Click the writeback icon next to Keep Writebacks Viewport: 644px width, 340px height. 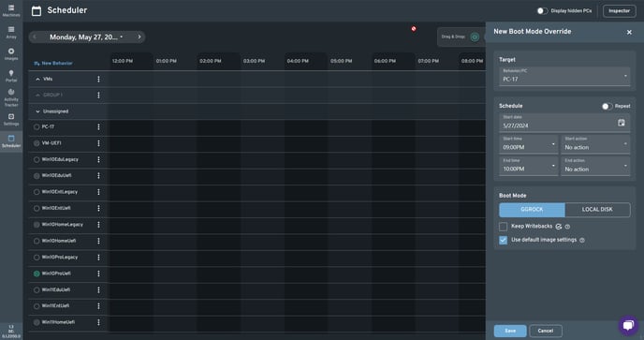pos(559,227)
